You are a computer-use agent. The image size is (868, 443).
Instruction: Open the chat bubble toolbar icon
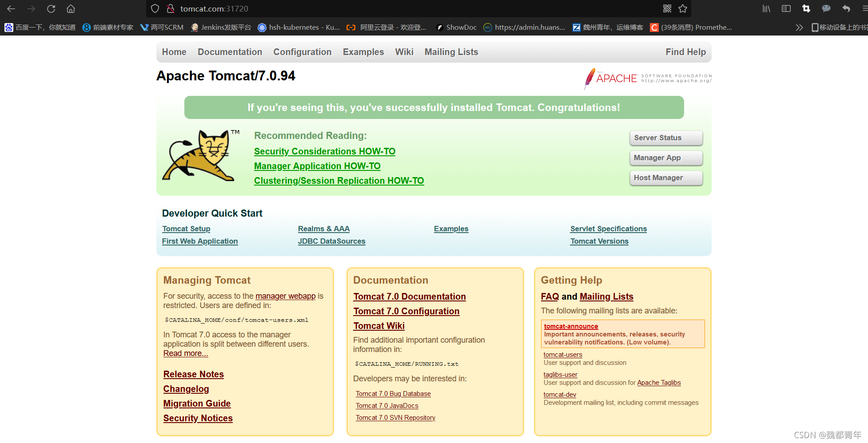click(x=826, y=8)
